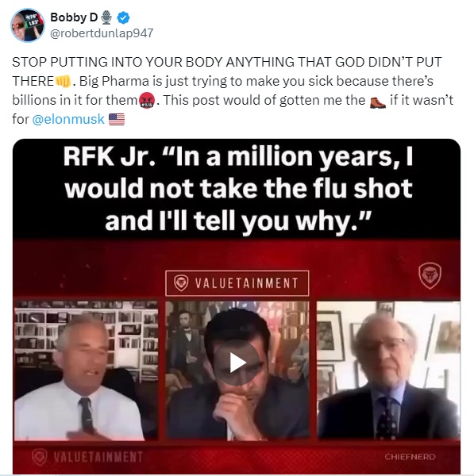This screenshot has width=474, height=476.
Task: Play the embedded RFK Jr. video
Action: click(x=237, y=363)
